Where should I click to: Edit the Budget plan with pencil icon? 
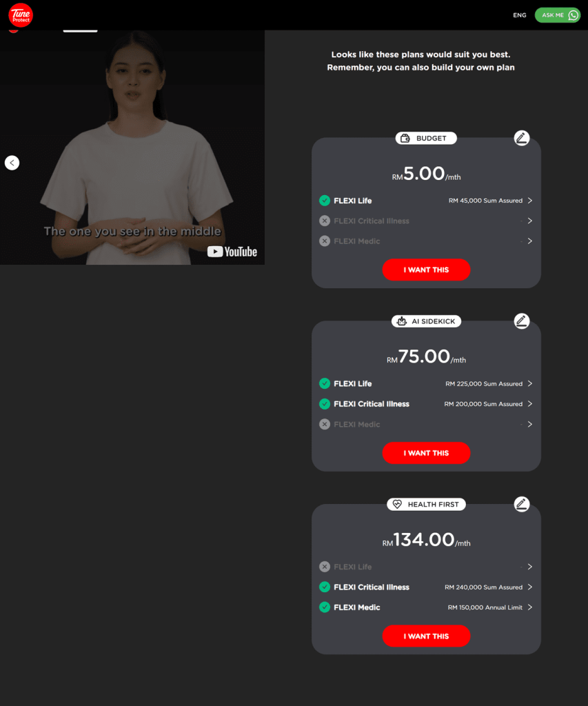[x=521, y=138]
